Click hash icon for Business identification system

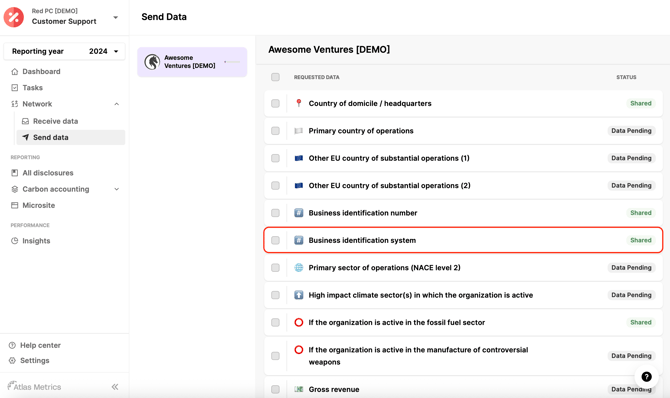(x=299, y=240)
